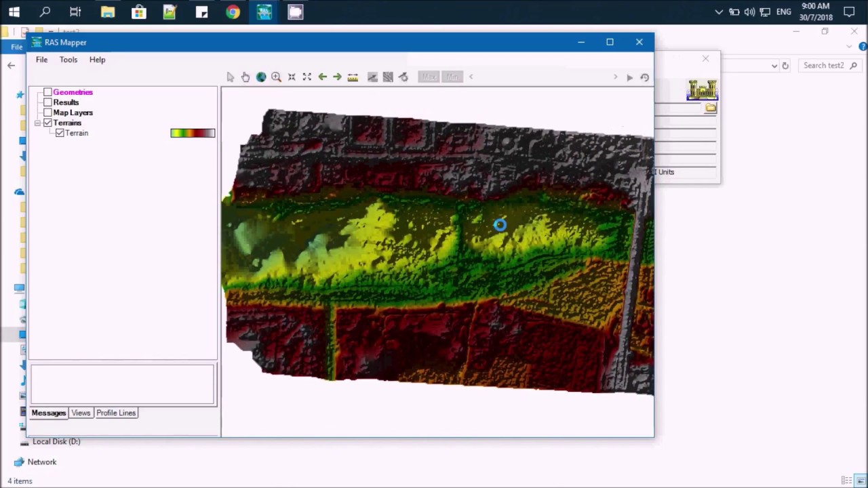Viewport: 868px width, 488px height.
Task: Step animation forward with right chevron
Action: 616,77
